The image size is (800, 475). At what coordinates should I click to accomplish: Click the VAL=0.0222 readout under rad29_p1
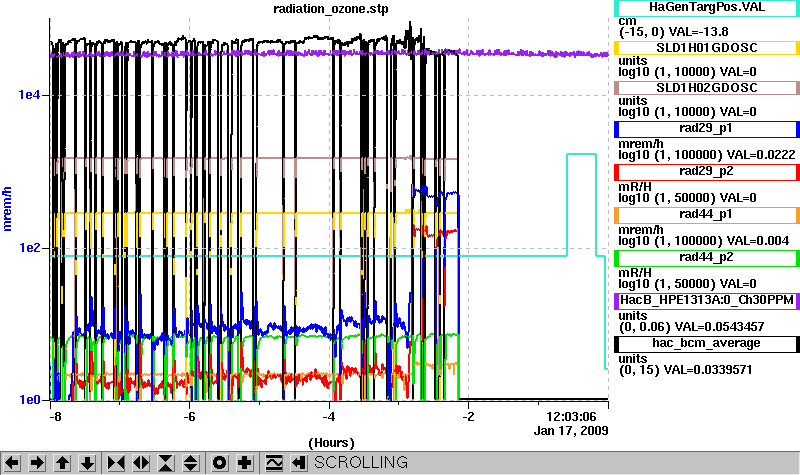(761, 154)
